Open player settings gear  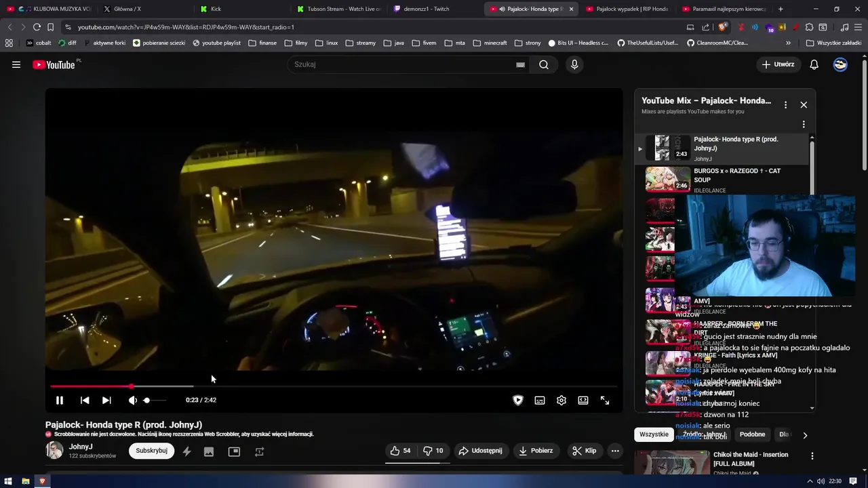tap(561, 401)
